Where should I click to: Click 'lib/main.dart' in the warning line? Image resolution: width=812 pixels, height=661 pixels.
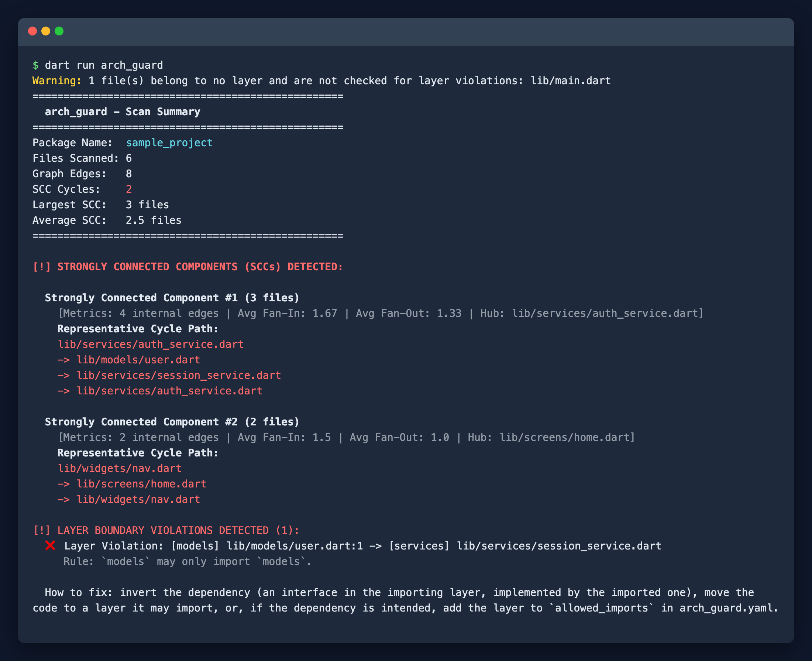(x=571, y=81)
